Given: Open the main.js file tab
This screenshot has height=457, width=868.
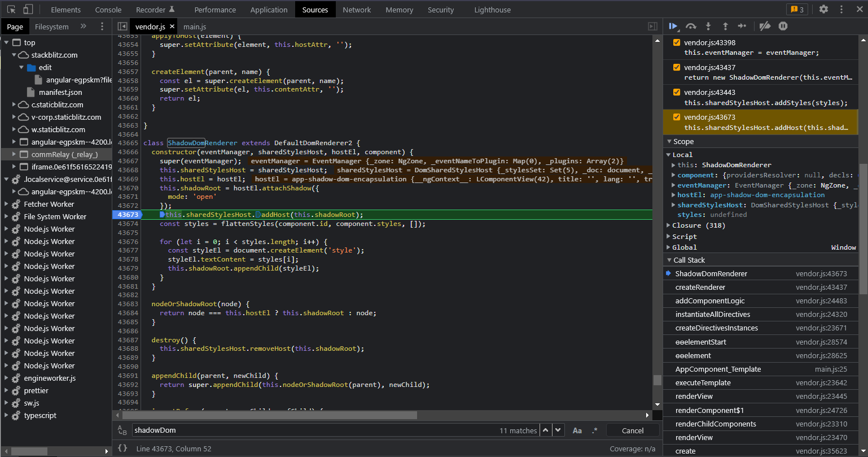Looking at the screenshot, I should (x=194, y=26).
